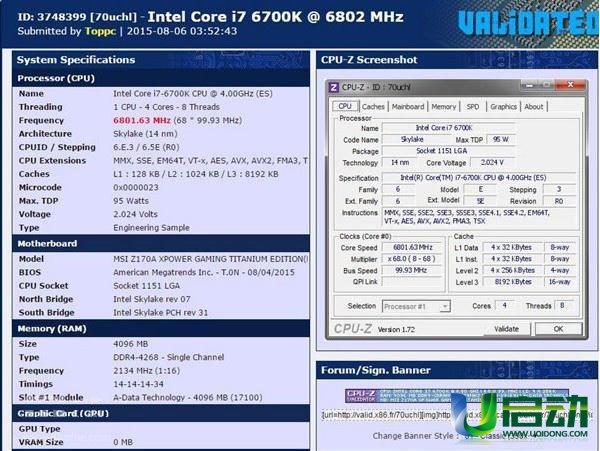Open the Memory tab in CPU-Z

(444, 107)
